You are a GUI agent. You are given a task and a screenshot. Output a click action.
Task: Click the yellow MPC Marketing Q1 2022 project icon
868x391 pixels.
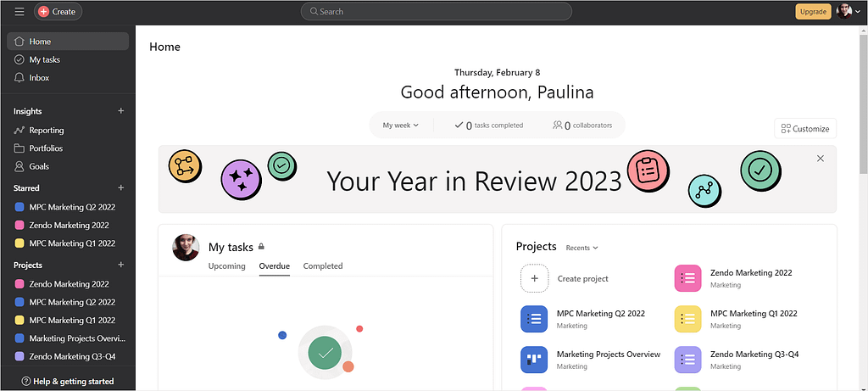coord(688,319)
